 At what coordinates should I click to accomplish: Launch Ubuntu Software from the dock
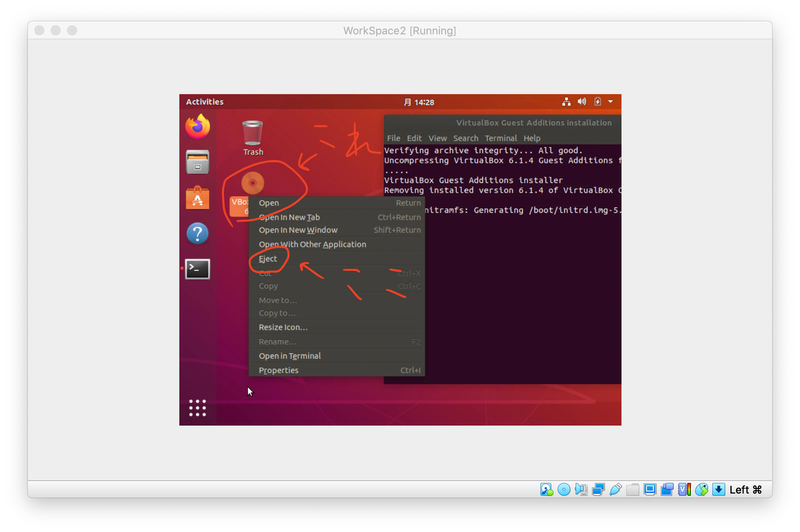coord(197,198)
